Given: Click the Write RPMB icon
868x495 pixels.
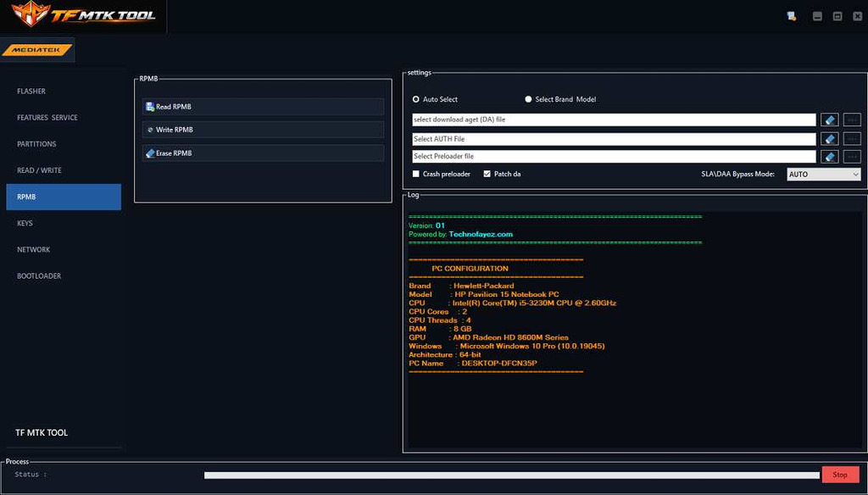Looking at the screenshot, I should click(x=150, y=130).
